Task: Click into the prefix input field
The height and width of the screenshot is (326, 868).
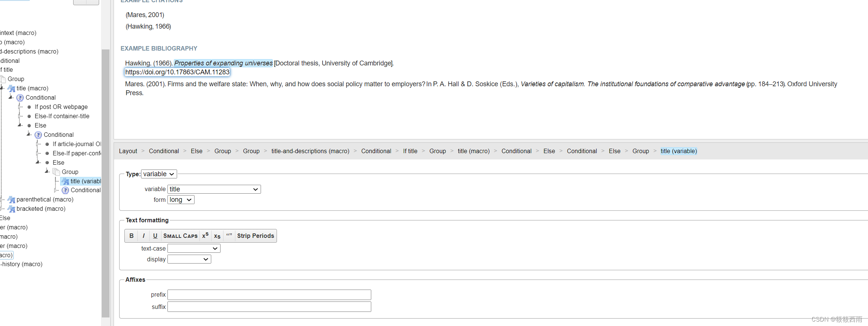Action: [269, 295]
